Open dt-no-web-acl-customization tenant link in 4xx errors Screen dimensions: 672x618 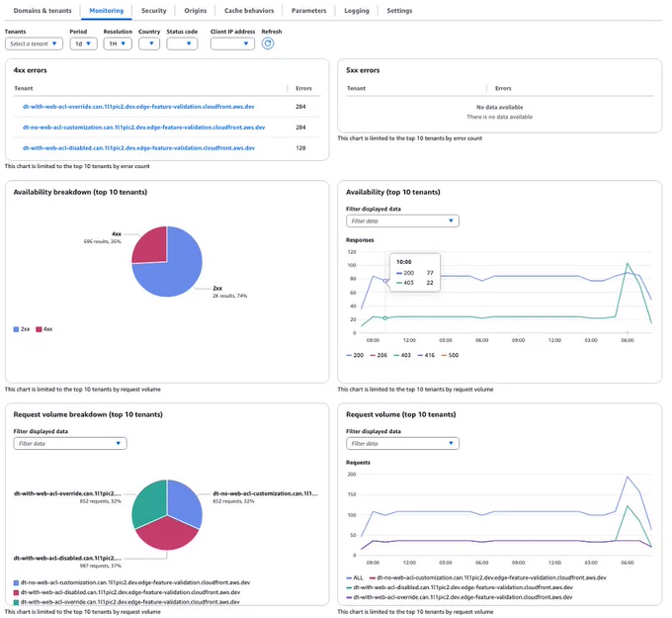coord(143,128)
